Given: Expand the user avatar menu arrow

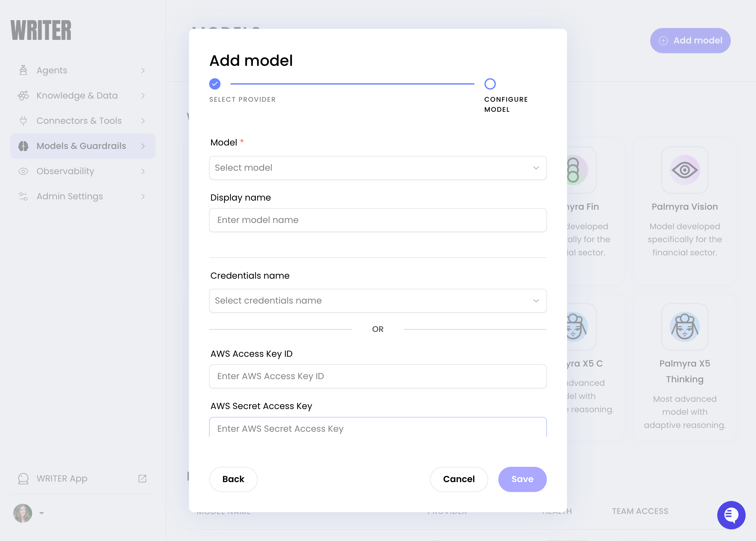Looking at the screenshot, I should pos(41,513).
